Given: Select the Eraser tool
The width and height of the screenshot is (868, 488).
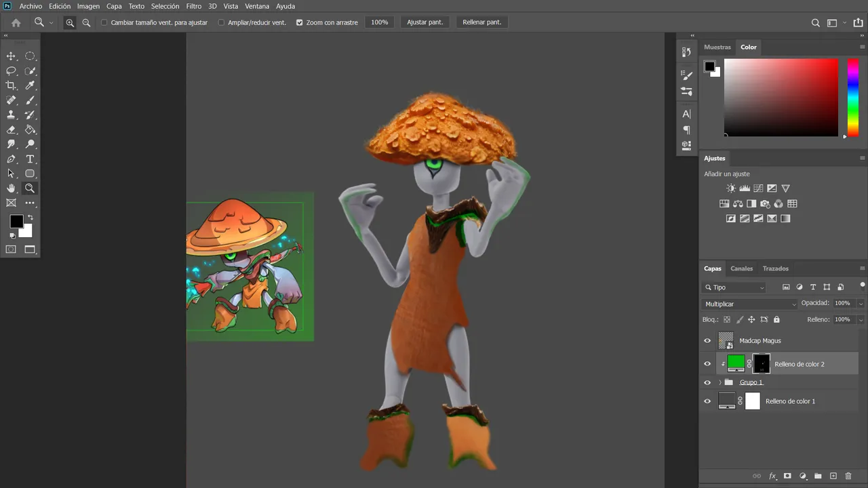Looking at the screenshot, I should click(11, 129).
